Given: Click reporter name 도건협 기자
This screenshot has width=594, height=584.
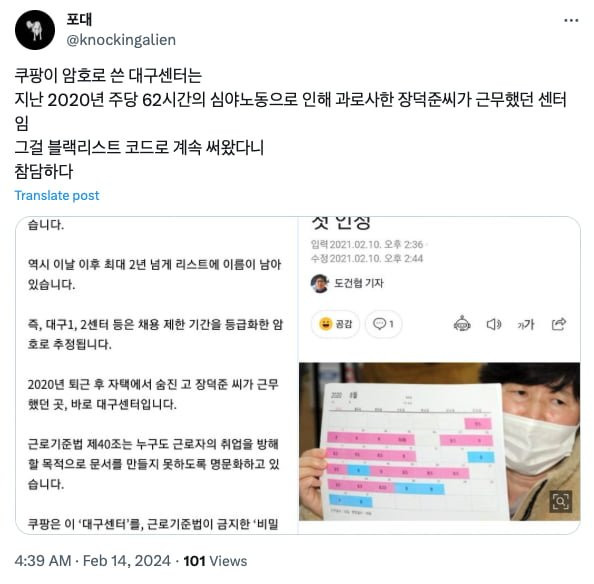Looking at the screenshot, I should (359, 283).
